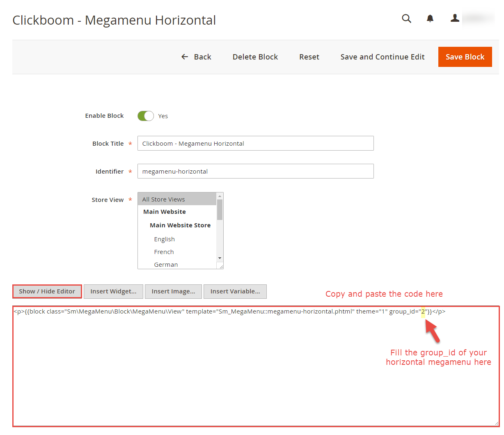Click the Reset button

[309, 57]
